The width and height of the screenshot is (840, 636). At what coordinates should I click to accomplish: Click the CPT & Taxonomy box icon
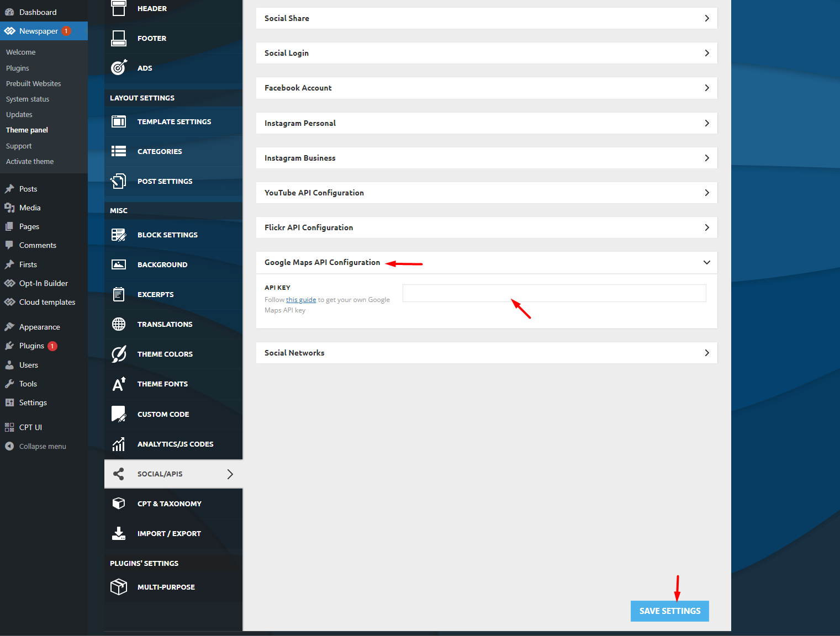[x=119, y=504]
